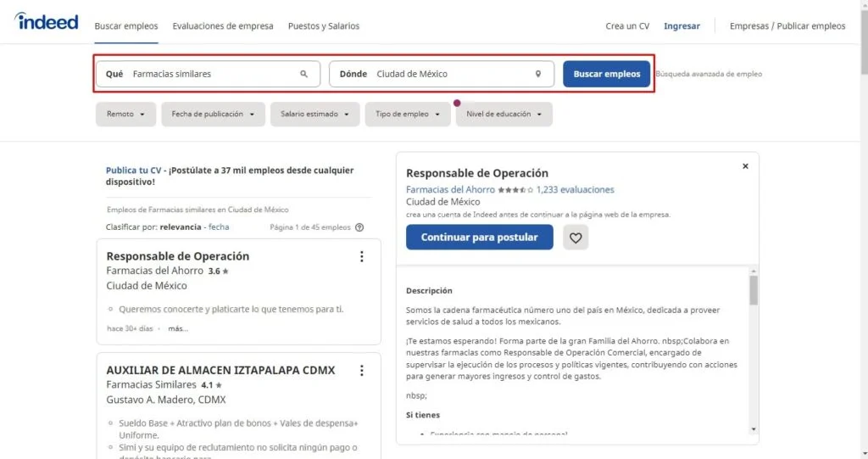
Task: Click the 'Descripción' heading
Action: coord(429,290)
